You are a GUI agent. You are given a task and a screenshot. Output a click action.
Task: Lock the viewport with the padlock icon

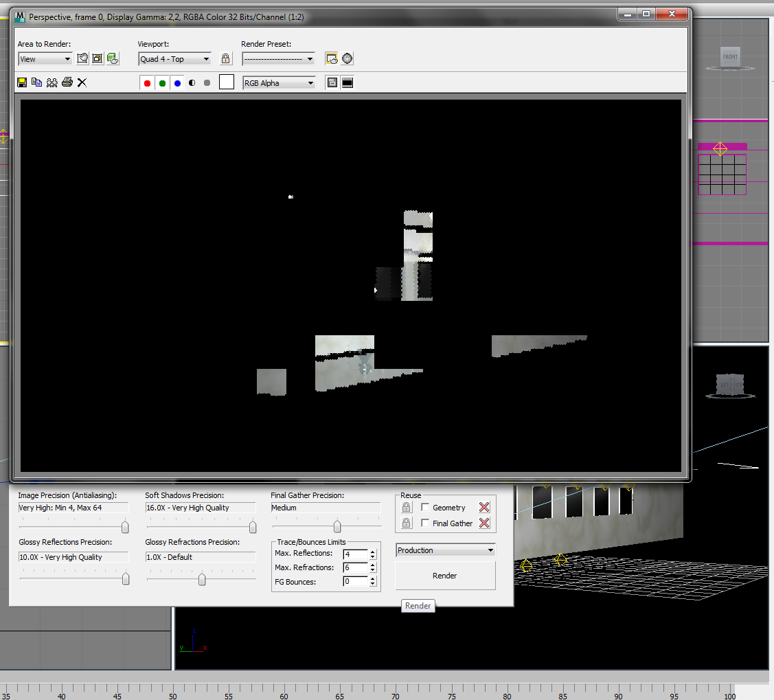pos(225,59)
